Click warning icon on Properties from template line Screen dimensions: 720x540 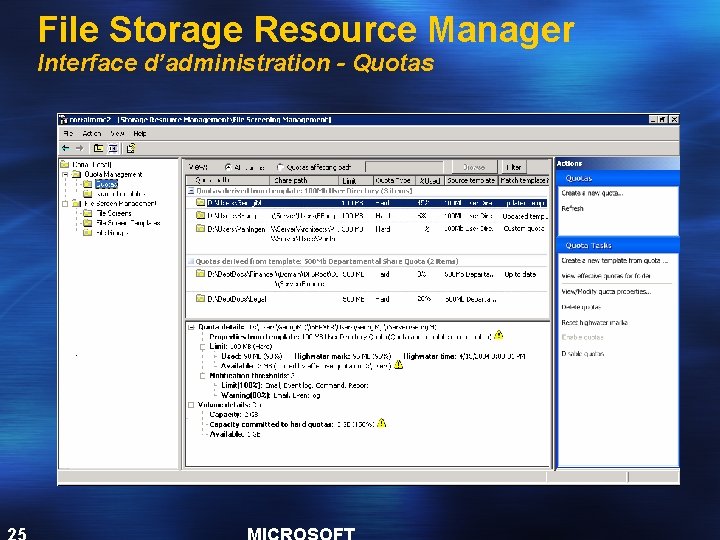(x=499, y=335)
